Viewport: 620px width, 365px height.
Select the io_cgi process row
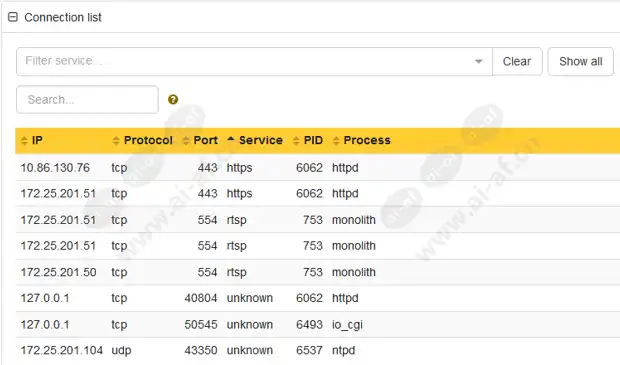click(x=318, y=324)
